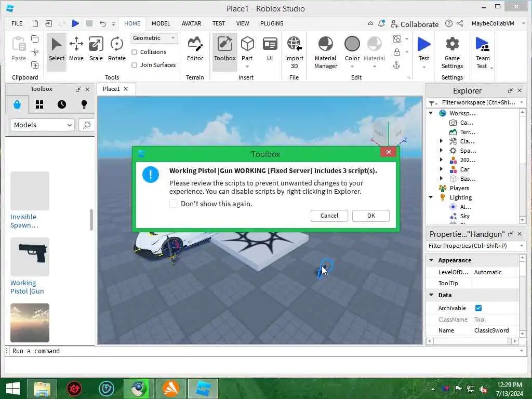
Task: Open Toolbox Recent clock tab
Action: point(62,104)
